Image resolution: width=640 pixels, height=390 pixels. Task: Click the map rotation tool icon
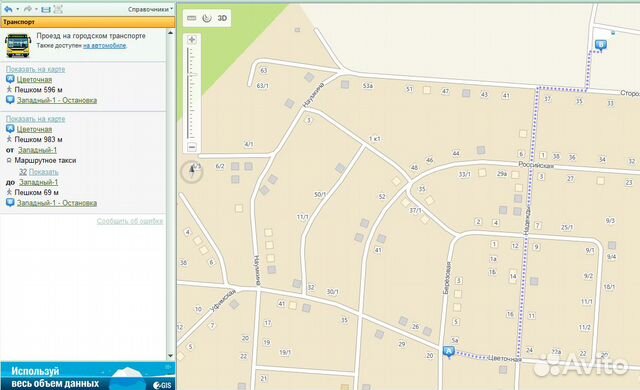coord(207,18)
